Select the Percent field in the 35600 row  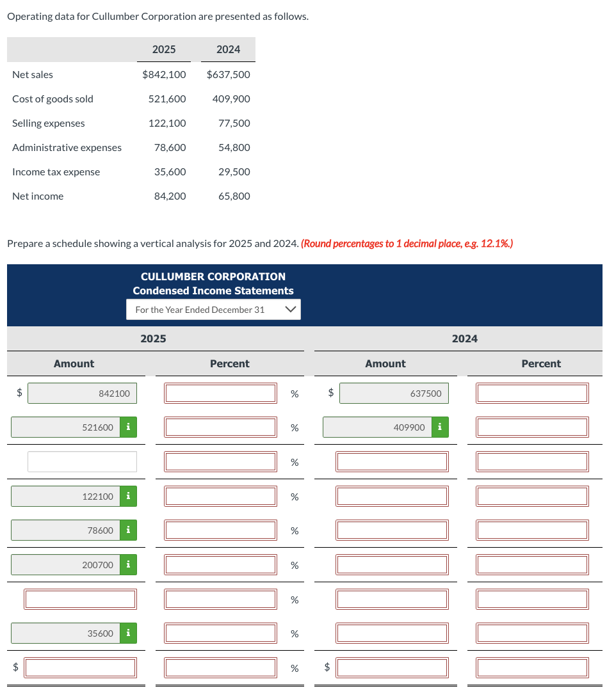point(220,633)
